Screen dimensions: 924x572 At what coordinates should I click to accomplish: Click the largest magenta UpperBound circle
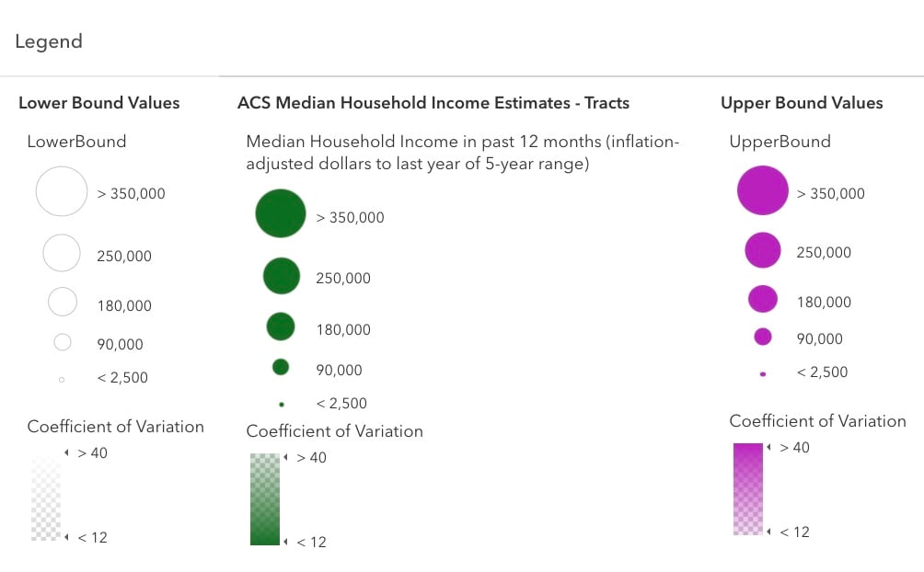pyautogui.click(x=763, y=190)
